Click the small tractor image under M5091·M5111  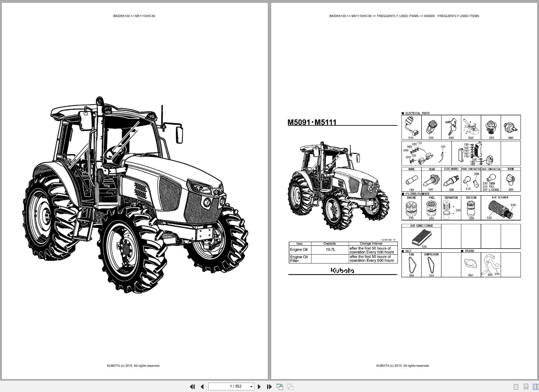tap(338, 186)
